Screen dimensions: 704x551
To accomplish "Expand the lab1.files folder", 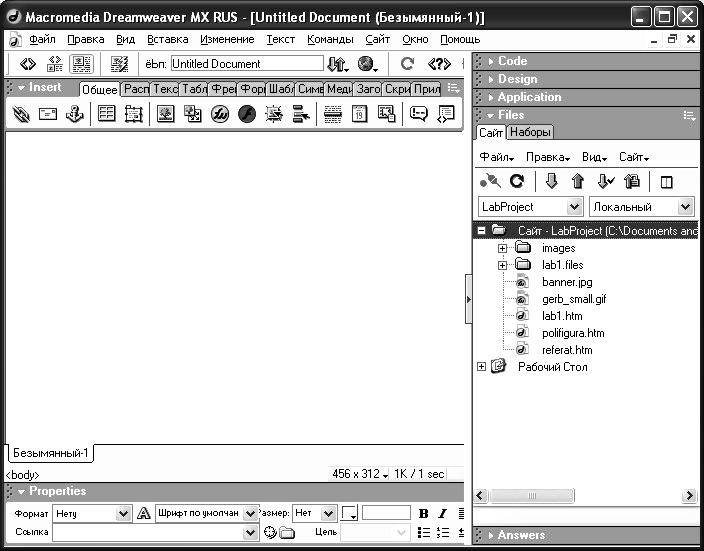I will coord(502,265).
